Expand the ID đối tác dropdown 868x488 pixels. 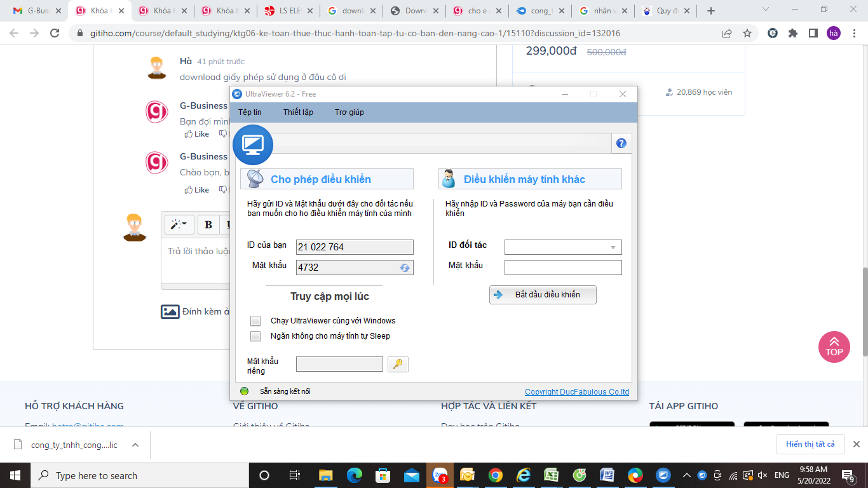click(613, 247)
